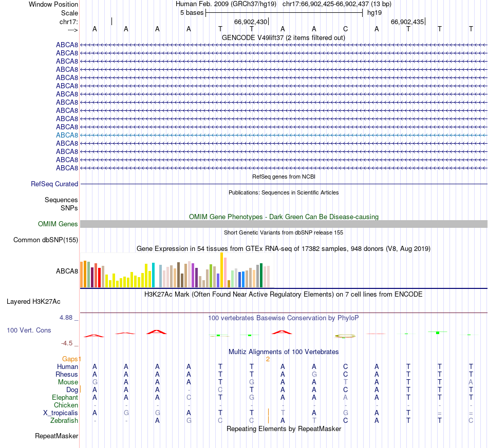Click the hg19 text beside scale bar
Screen dimensions: 488x448
374,13
